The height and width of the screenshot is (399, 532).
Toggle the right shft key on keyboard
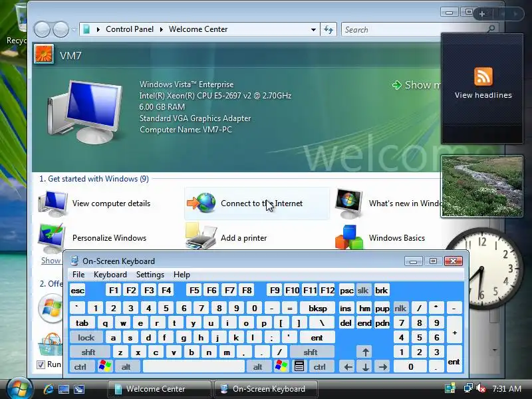[x=311, y=352]
